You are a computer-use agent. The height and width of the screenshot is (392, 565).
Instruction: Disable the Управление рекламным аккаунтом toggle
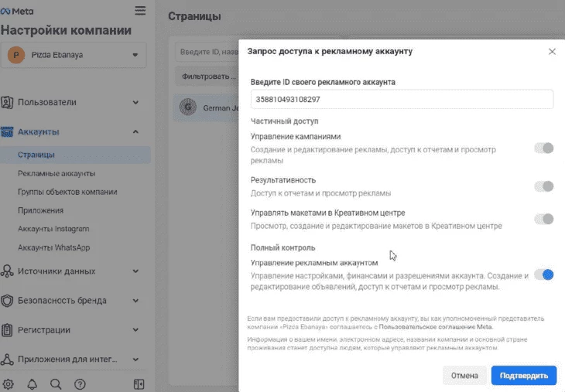coord(544,274)
